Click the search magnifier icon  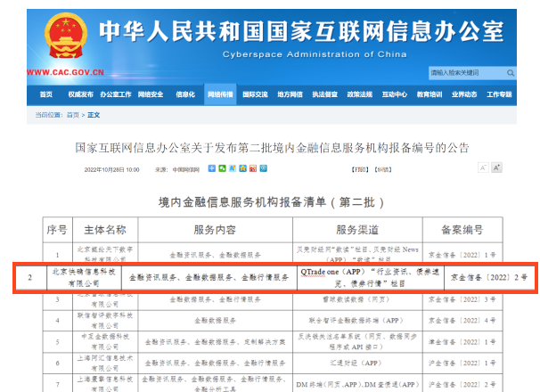tap(511, 73)
